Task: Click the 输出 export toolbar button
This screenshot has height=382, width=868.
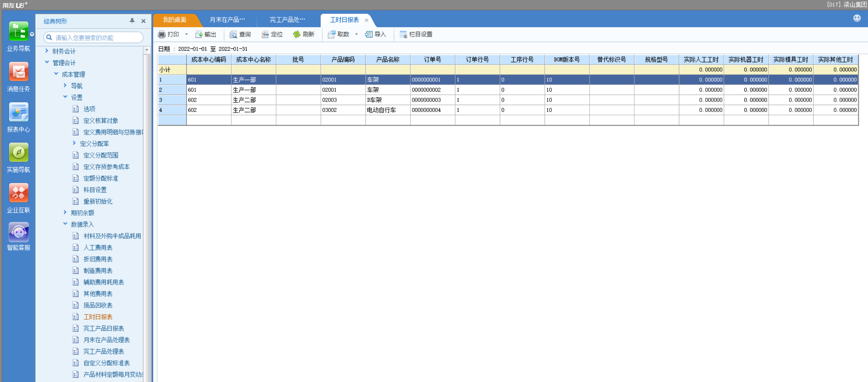Action: coord(206,35)
